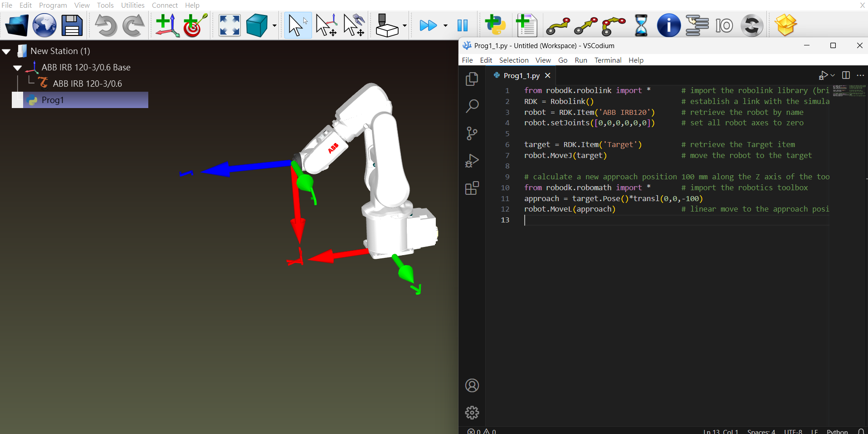868x434 pixels.
Task: Open the isometric view cube dropdown arrow
Action: point(274,25)
